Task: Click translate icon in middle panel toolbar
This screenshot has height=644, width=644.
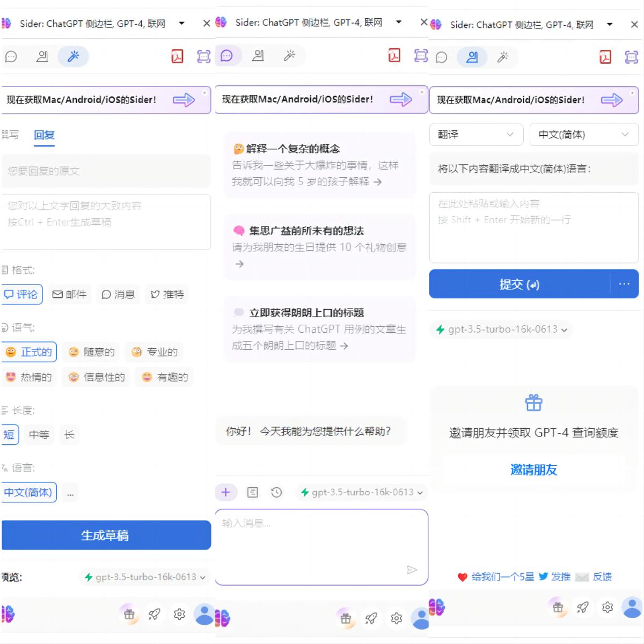Action: (x=258, y=55)
